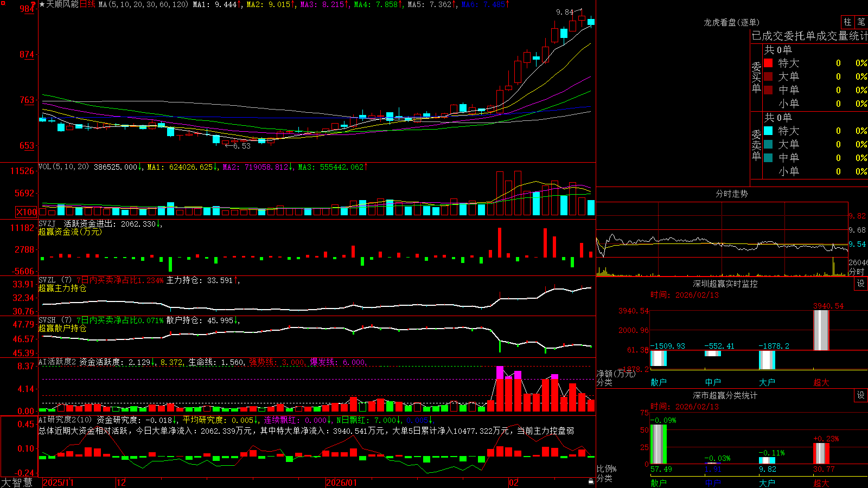
Task: Click the VOL(5,10,20) indicator label
Action: click(x=64, y=167)
